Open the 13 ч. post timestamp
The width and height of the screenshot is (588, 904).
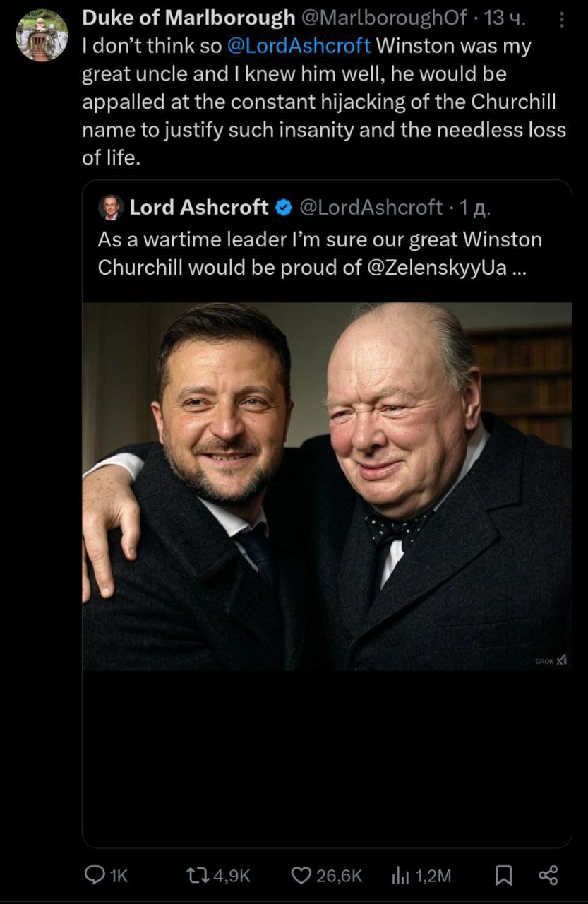505,18
